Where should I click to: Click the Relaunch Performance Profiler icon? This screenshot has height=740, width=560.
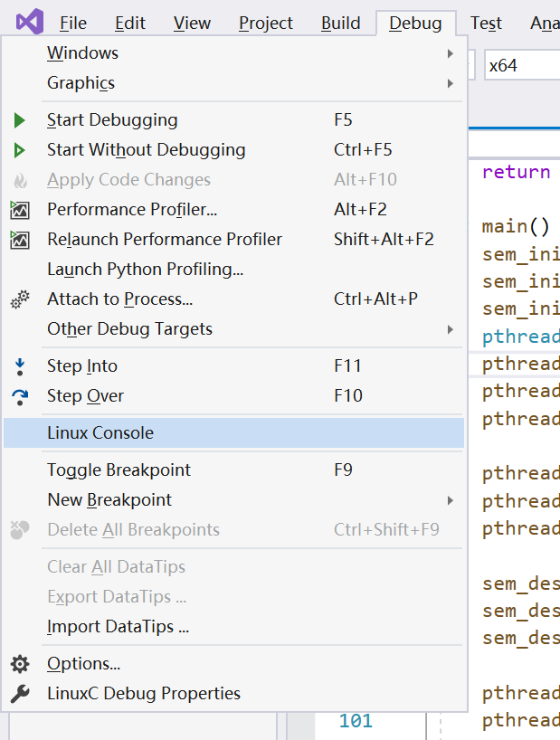(x=20, y=238)
